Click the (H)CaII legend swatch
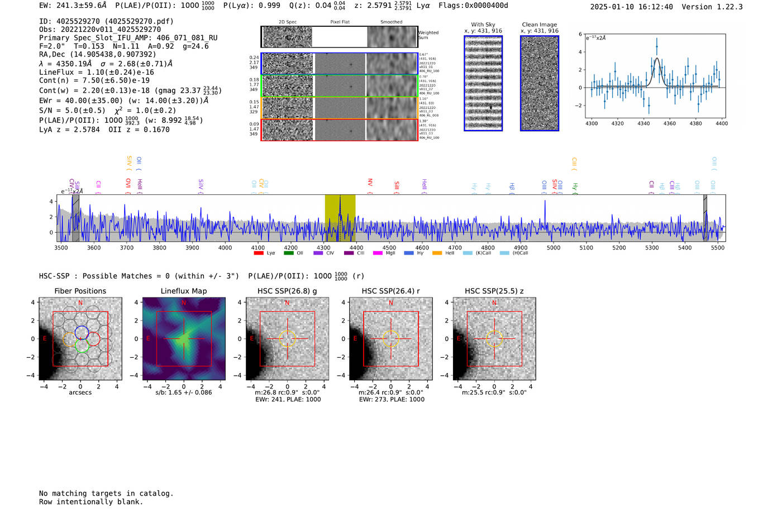 pos(504,253)
